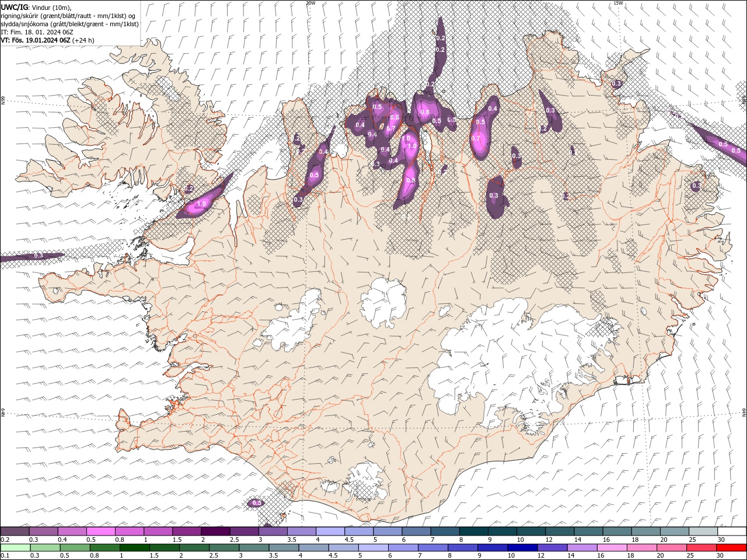Click the bright pink 0.5–0.8 snow scale swatch

[x=100, y=531]
